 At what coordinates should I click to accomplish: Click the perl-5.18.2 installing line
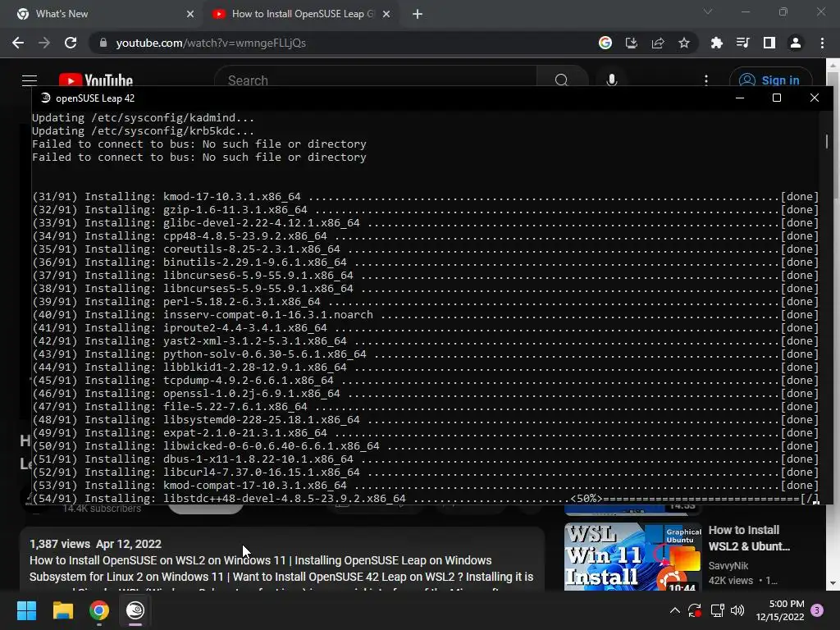[426, 302]
